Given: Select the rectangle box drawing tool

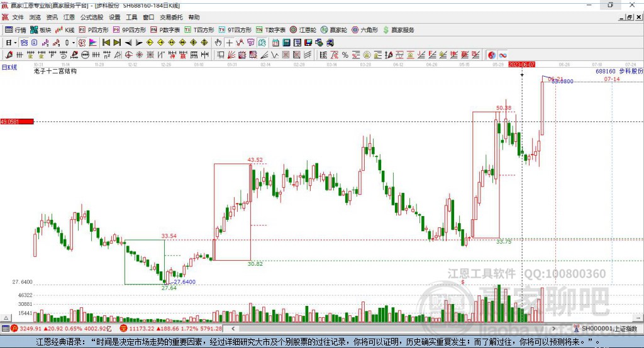Looking at the screenshot, I should [220, 55].
